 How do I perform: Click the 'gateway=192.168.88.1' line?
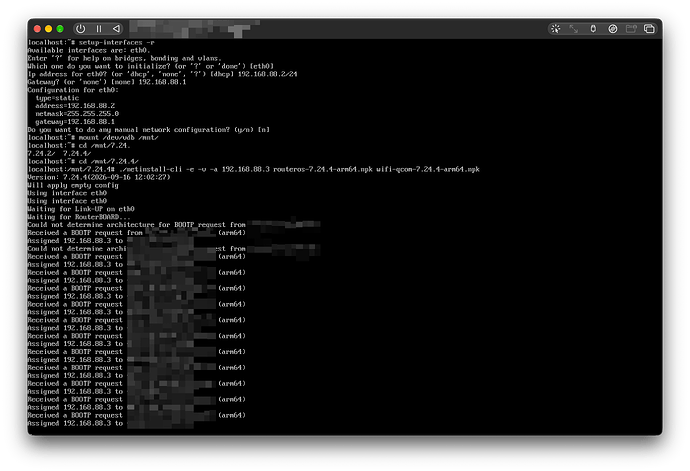(75, 121)
